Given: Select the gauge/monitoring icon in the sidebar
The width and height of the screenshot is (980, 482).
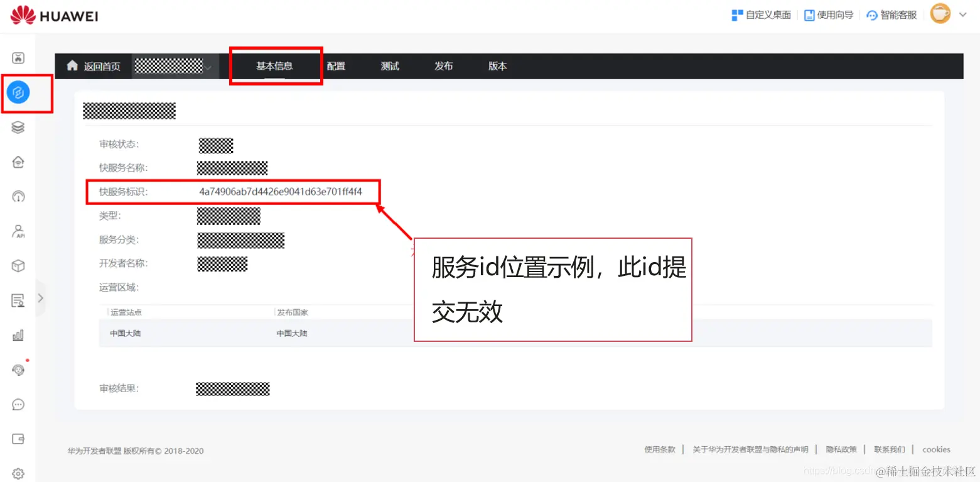Looking at the screenshot, I should coord(18,196).
